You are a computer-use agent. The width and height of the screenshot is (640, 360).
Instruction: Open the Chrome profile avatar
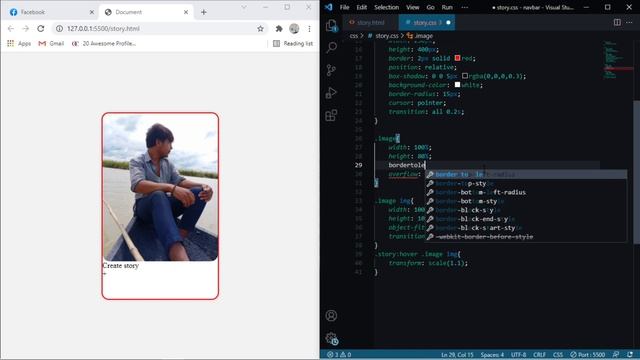[294, 29]
